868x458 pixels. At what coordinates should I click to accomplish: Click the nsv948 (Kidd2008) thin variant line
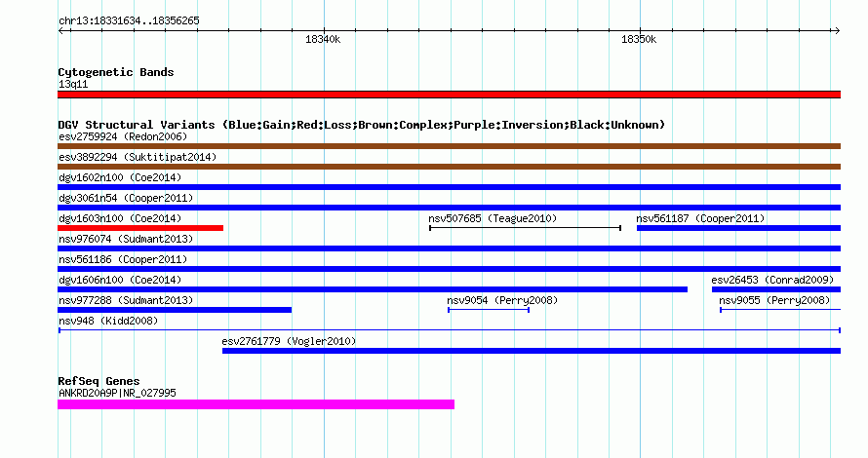(x=450, y=330)
